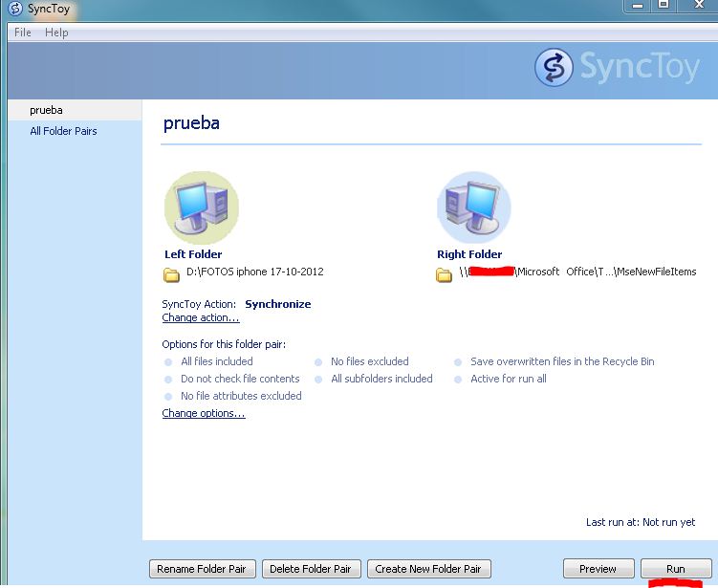
Task: Click 'Save overwritten files in the Recycle Bin'
Action: pyautogui.click(x=562, y=361)
